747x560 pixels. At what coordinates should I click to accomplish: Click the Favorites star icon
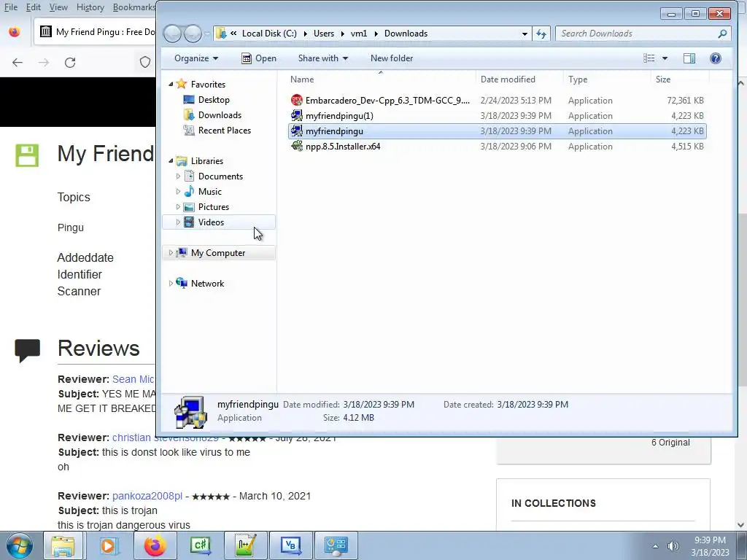point(182,85)
